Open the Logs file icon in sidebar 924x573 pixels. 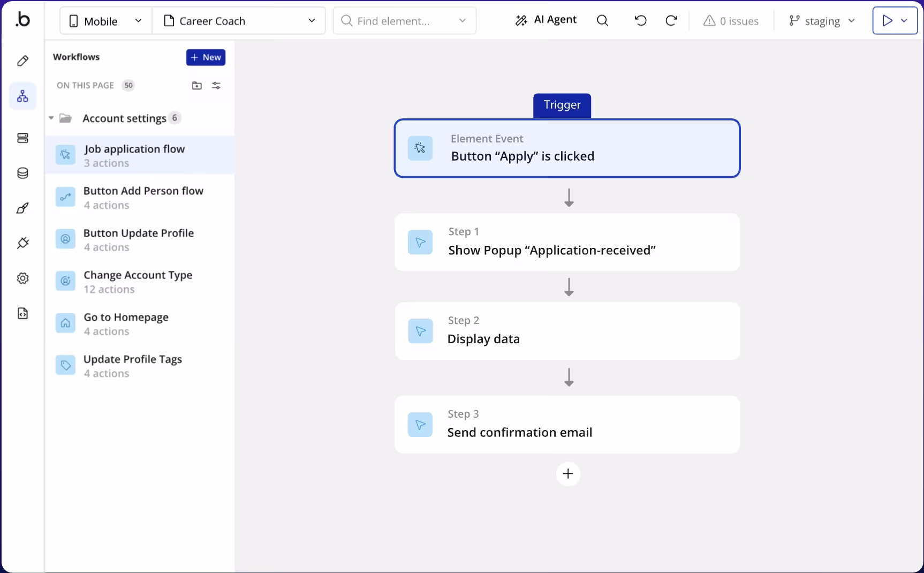[x=22, y=313]
